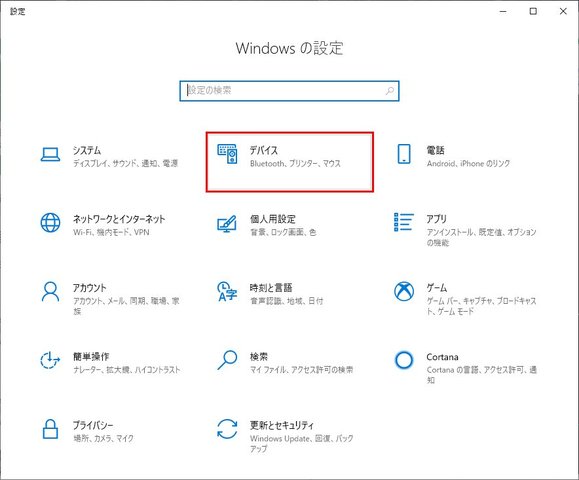Open アプリ settings title

[436, 219]
